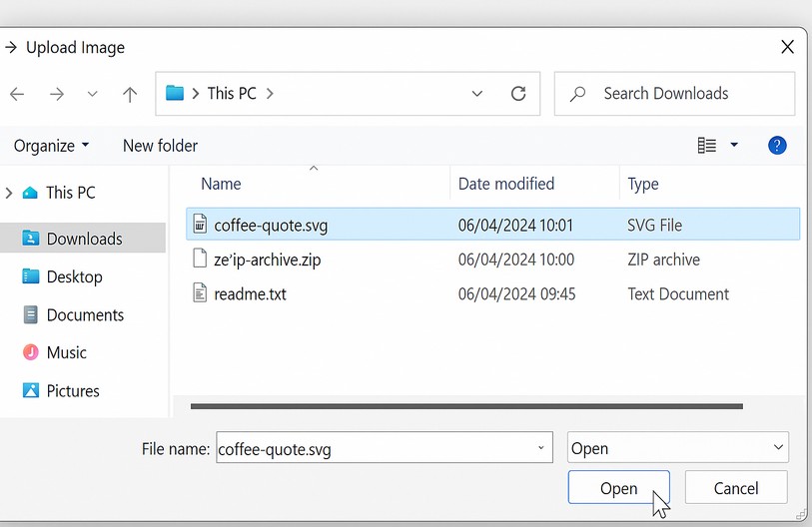Screen dimensions: 812x527
Task: Open Help with the question mark icon
Action: click(777, 146)
